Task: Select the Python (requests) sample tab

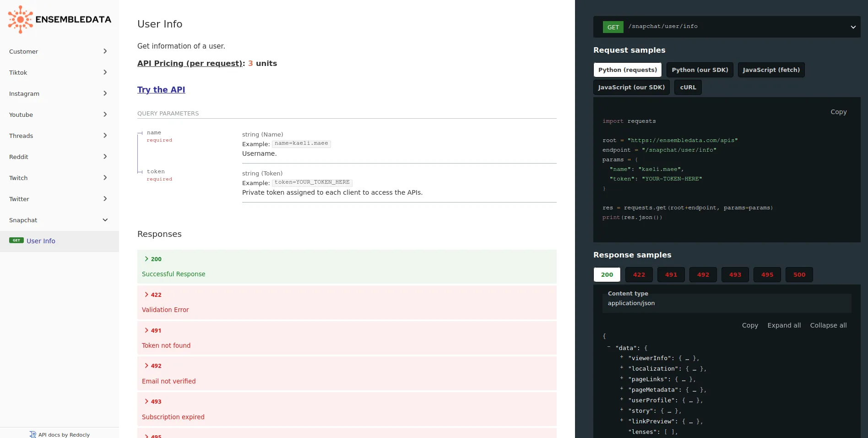Action: 628,70
